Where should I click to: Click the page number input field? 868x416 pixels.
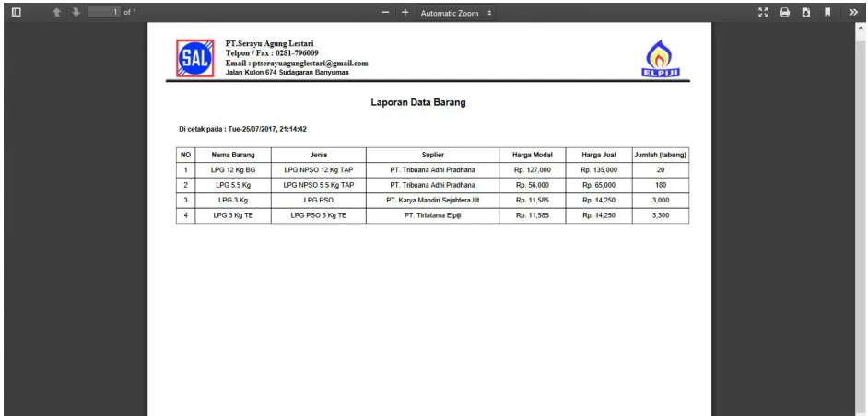[104, 12]
